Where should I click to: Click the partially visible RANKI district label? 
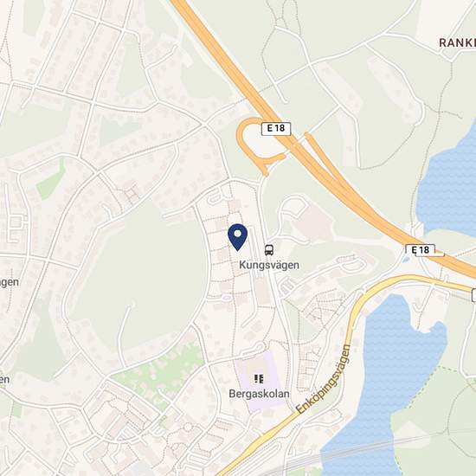457,42
